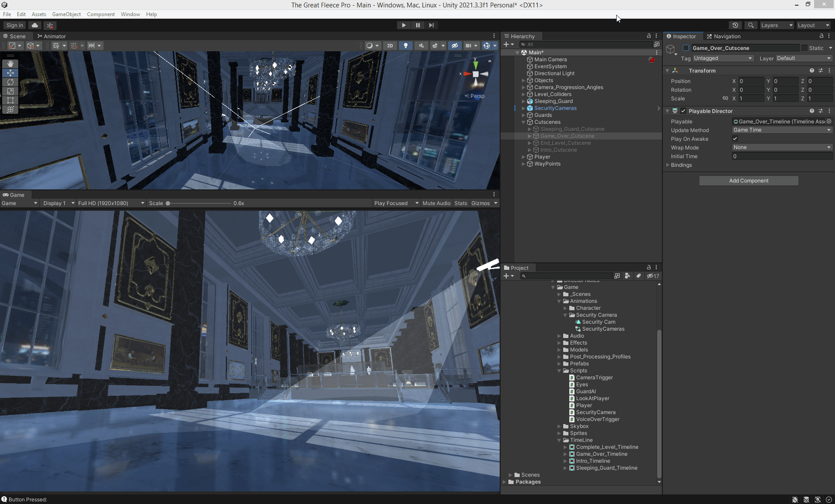Click the Gizmos button in Game view

tap(481, 203)
